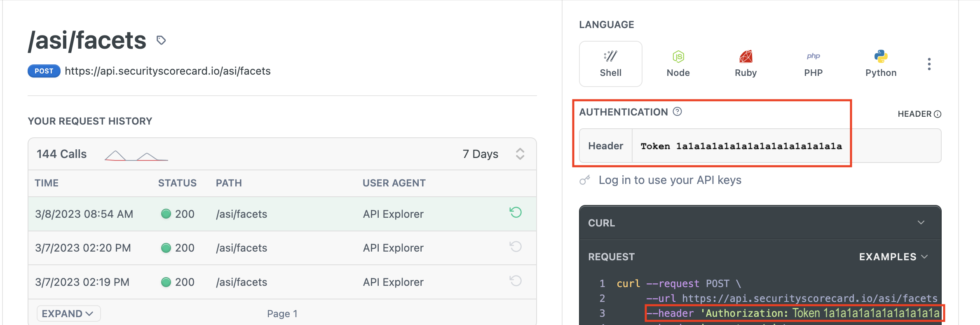Image resolution: width=980 pixels, height=325 pixels.
Task: Click the endpoint URL https://api.securityscorecard.io/asi/facets
Action: coord(168,71)
